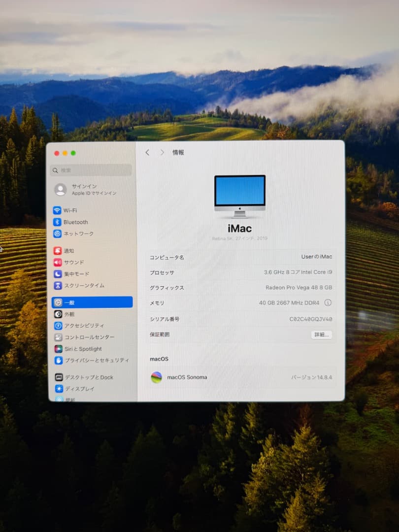Click the ネットワーク globe icon
This screenshot has height=532, width=399.
coord(57,233)
